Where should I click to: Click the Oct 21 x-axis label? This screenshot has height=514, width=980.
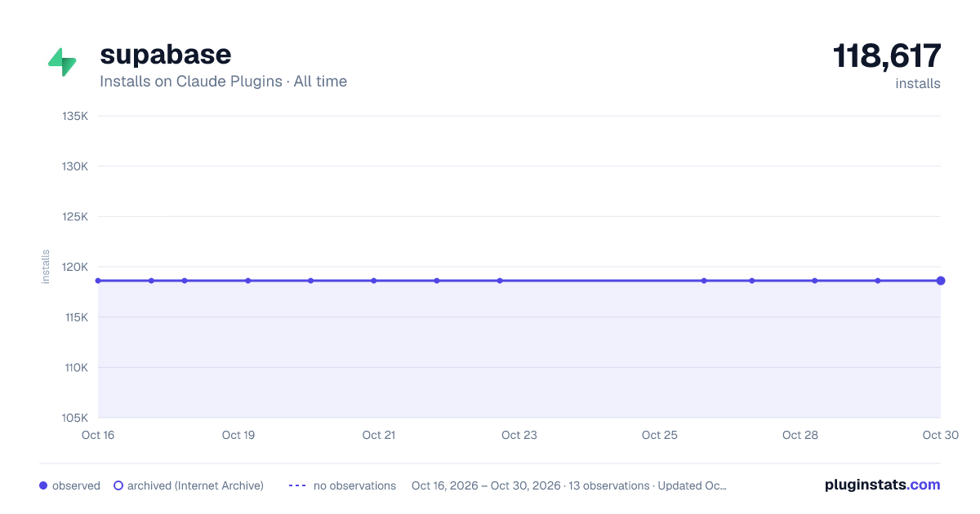[x=379, y=435]
